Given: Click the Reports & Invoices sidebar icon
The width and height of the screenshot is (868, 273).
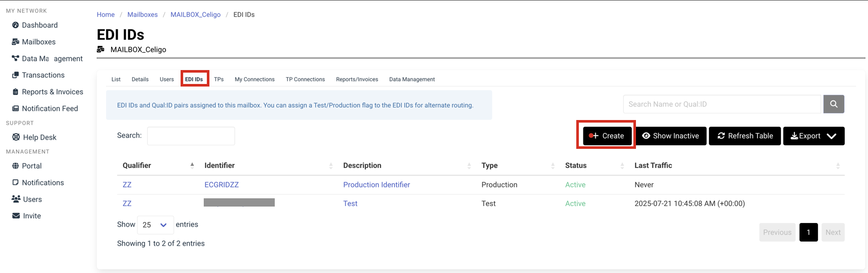Looking at the screenshot, I should pos(15,92).
